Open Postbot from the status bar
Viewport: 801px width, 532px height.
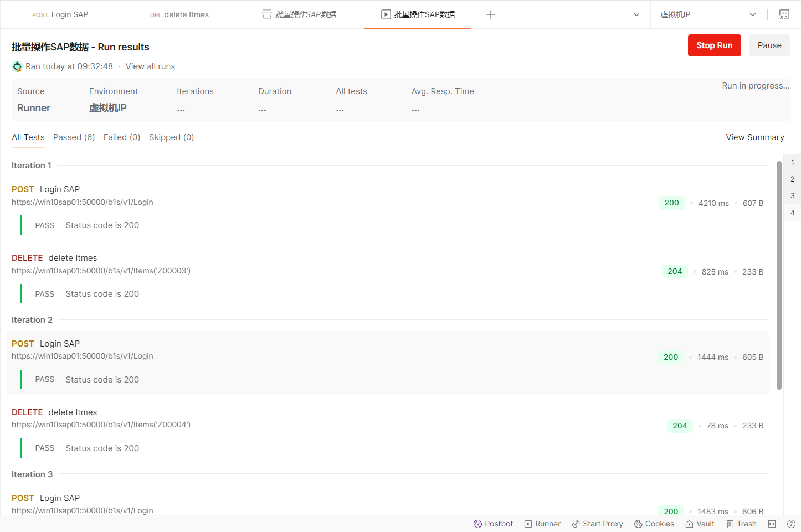(x=493, y=524)
